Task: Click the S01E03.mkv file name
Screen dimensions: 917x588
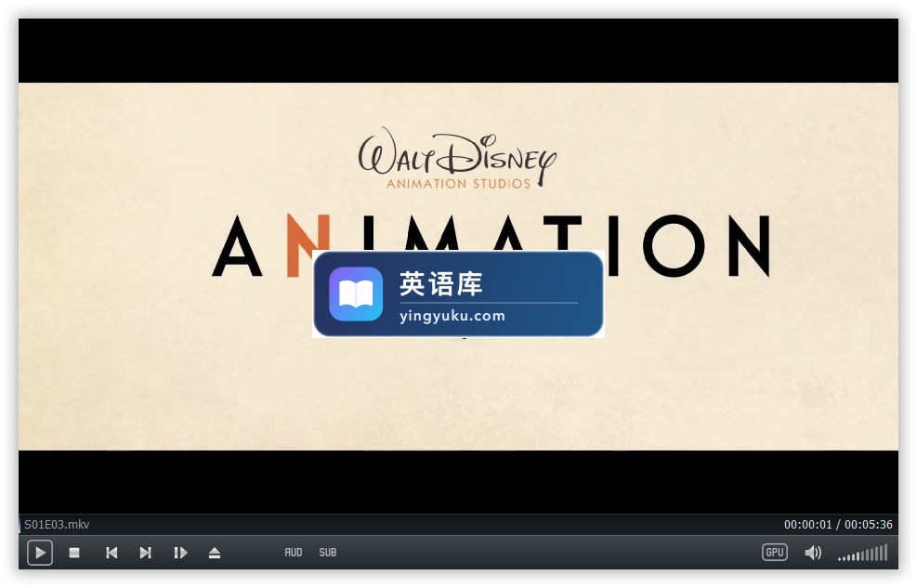Action: pyautogui.click(x=57, y=524)
